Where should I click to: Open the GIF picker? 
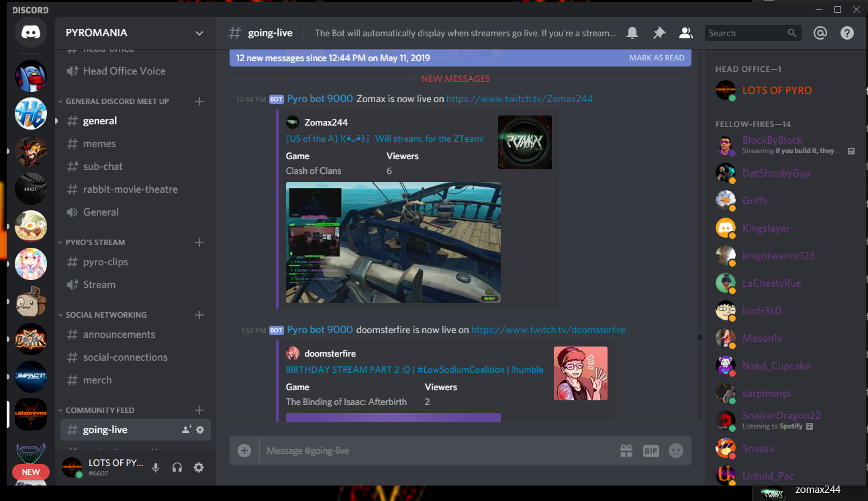point(651,451)
